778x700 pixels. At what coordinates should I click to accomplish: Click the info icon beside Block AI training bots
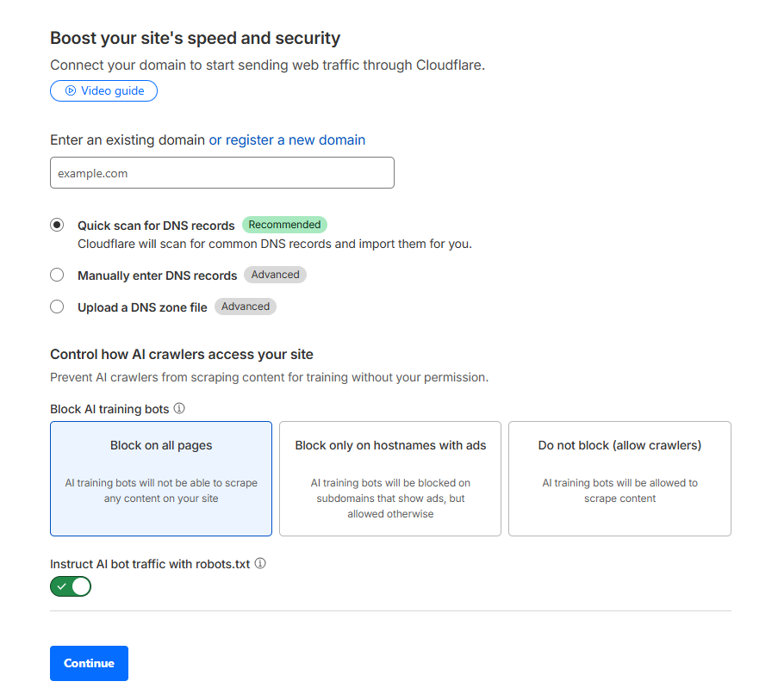coord(179,409)
